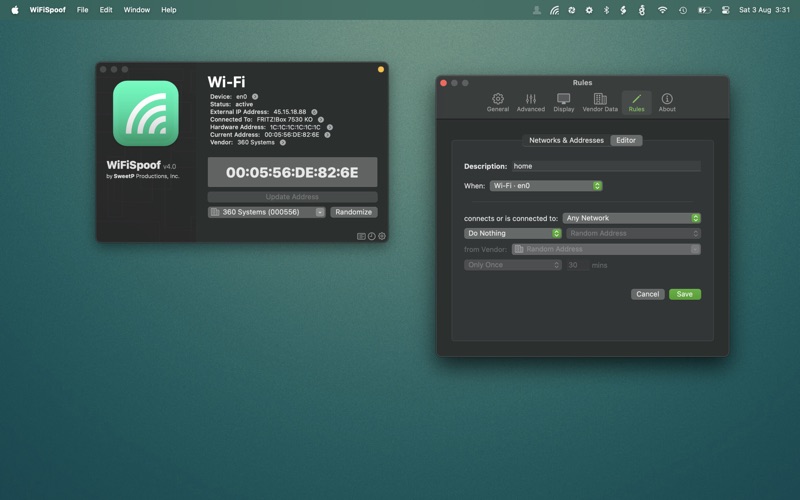Screen dimensions: 800x500
Task: Click the arrow icon beside Hardware Address
Action: (330, 127)
